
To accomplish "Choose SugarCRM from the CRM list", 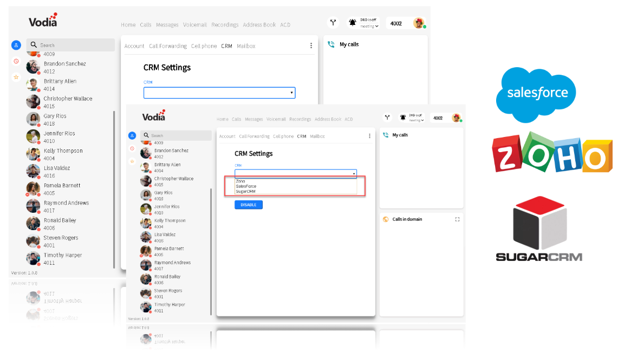I will tap(245, 191).
